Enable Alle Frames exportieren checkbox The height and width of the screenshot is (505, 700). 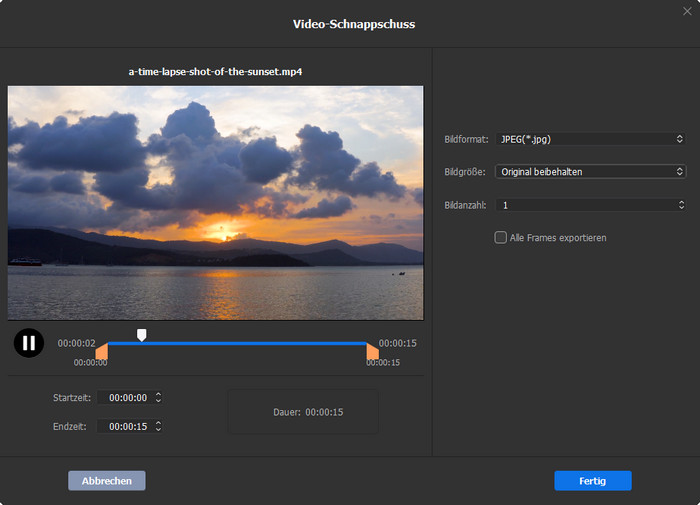(500, 237)
